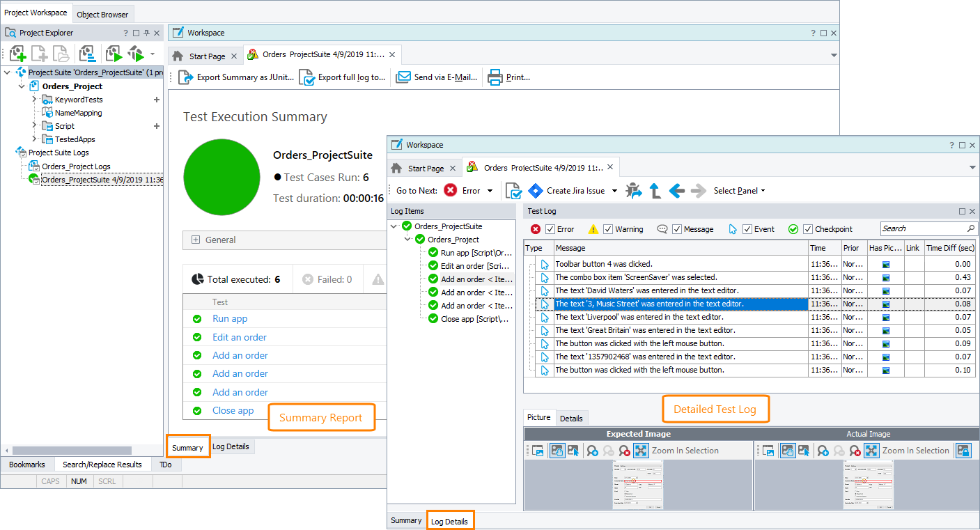The image size is (980, 530).
Task: Collapse Orders_ProjectSuite node in Log Items
Action: [x=395, y=226]
